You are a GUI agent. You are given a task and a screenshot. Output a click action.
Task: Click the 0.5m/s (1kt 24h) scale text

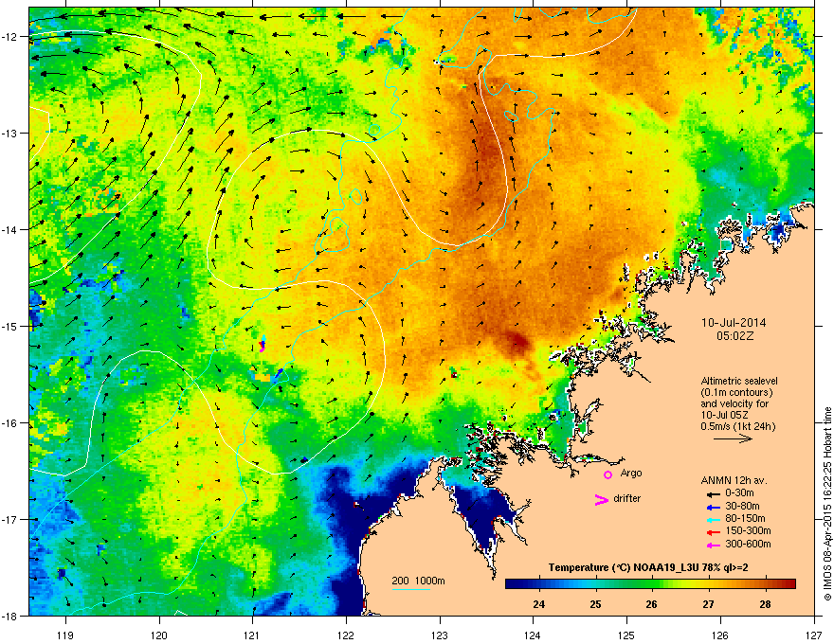pyautogui.click(x=737, y=427)
